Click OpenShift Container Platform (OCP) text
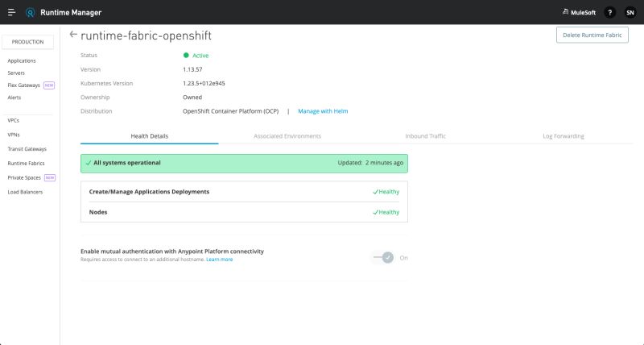Screen dimensions: 644x345 (x=231, y=111)
